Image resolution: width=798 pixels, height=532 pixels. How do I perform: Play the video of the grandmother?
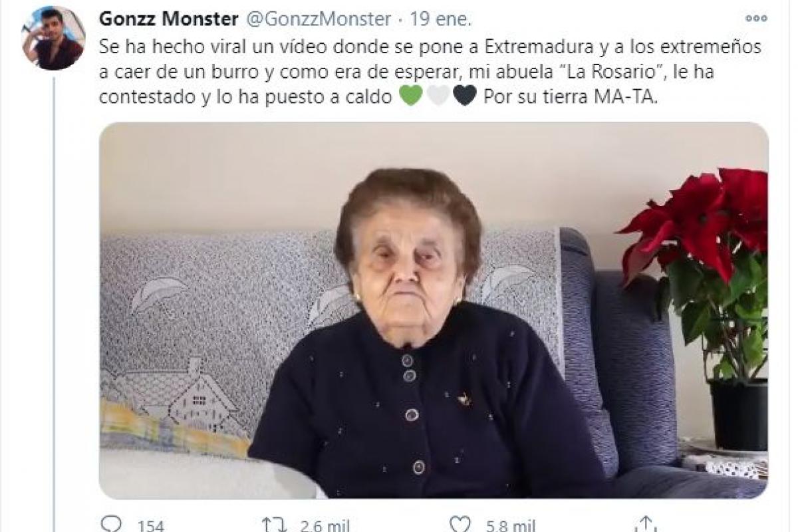coord(434,310)
